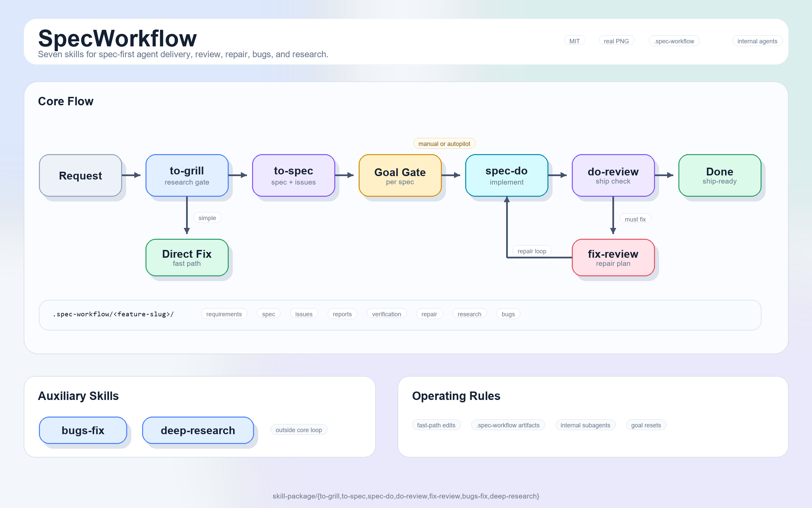Screen dimensions: 812x508
Task: Click the Direct Fix fast path node
Action: pos(187,257)
